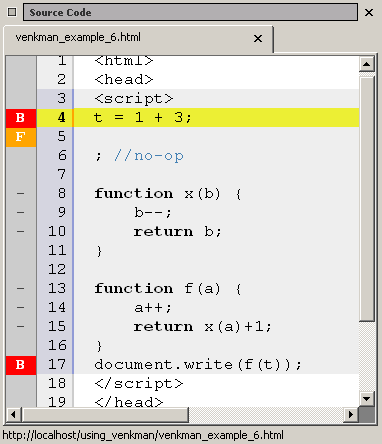
Task: Click the 'a++;' statement
Action: tap(153, 308)
